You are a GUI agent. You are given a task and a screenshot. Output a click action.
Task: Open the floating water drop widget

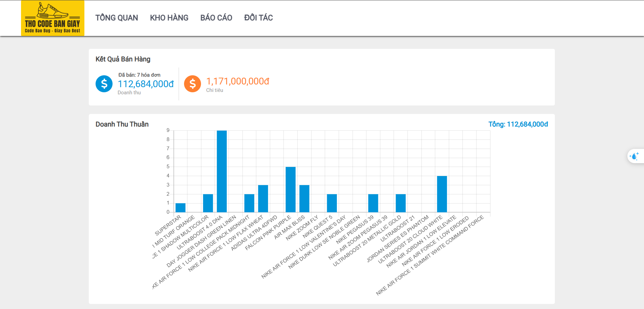pyautogui.click(x=634, y=156)
